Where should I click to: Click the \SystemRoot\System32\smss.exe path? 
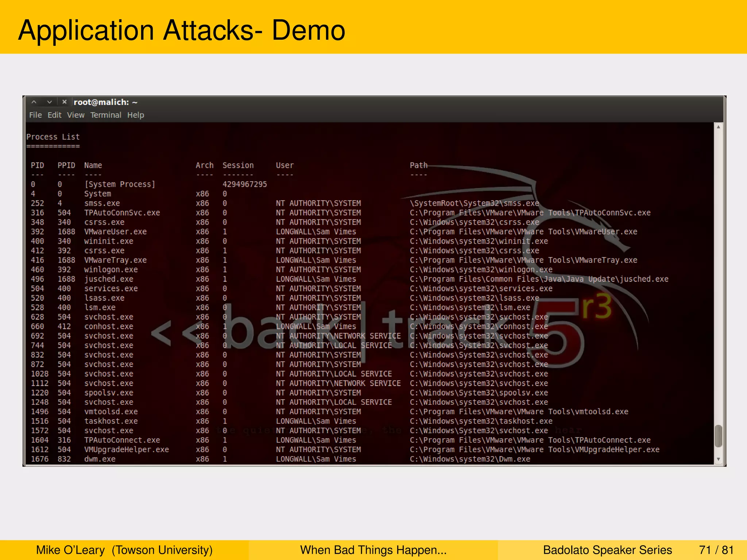point(475,203)
